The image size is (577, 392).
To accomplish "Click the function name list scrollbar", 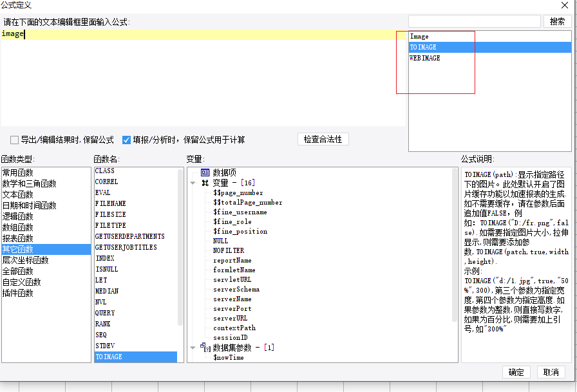I will coord(180,247).
